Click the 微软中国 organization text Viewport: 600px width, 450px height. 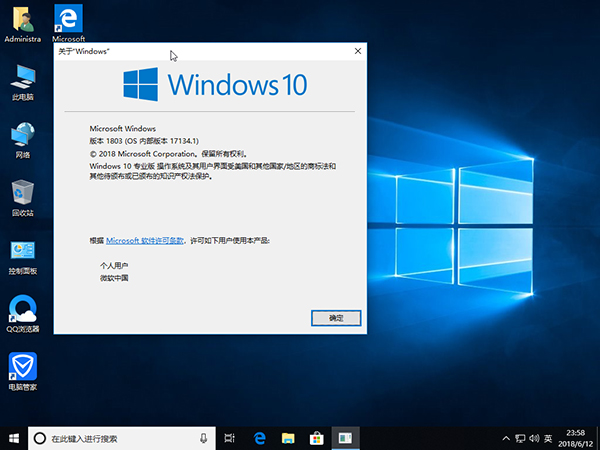point(114,278)
